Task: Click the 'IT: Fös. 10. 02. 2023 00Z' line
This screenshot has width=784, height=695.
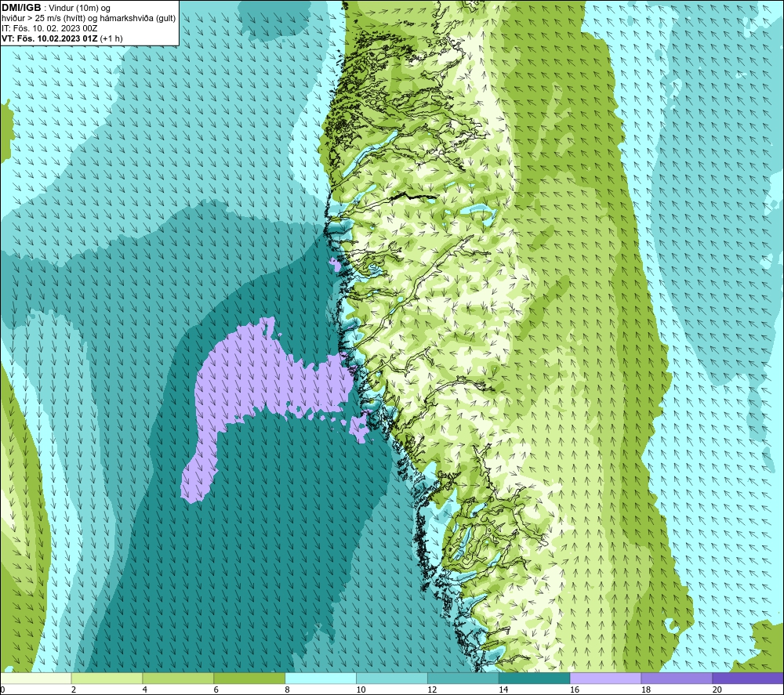Action: point(49,28)
